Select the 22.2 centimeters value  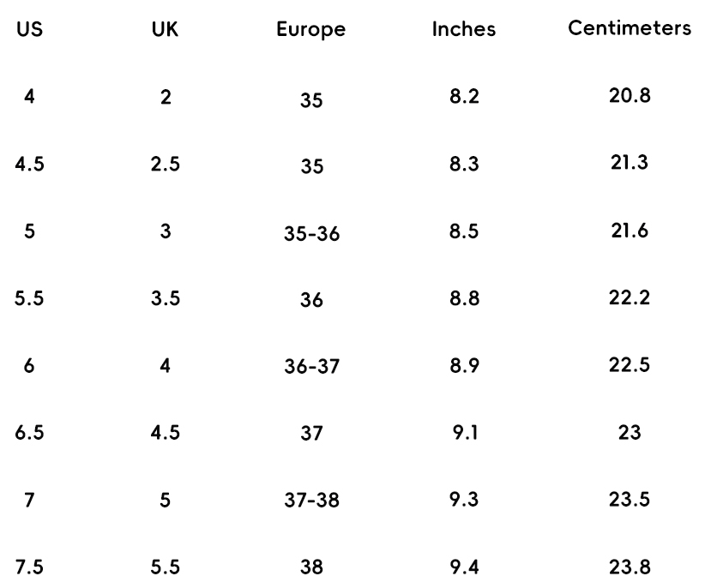[x=630, y=297]
